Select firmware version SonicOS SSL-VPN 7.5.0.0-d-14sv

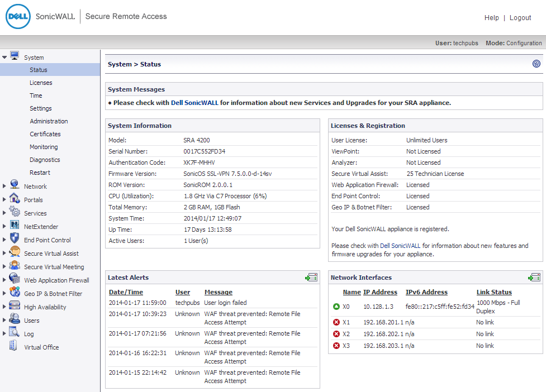pos(227,174)
